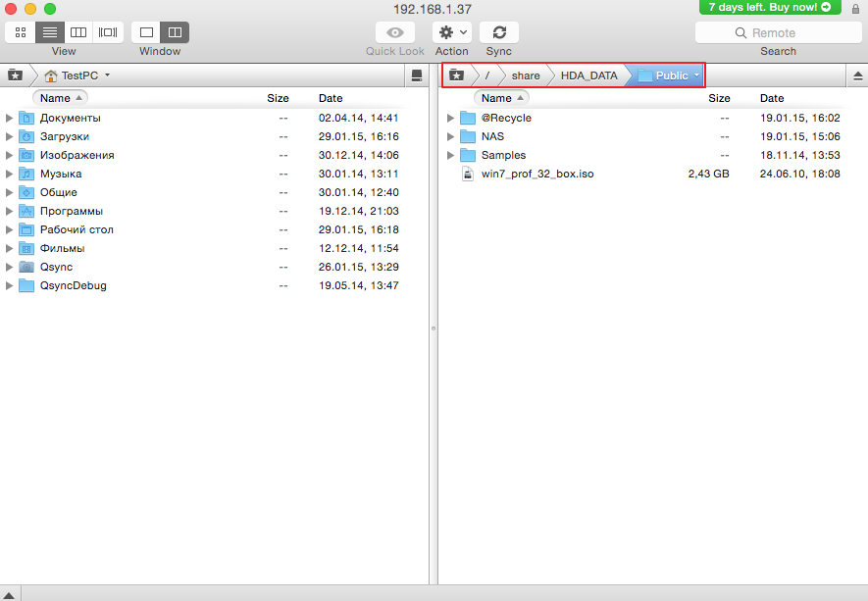
Task: Expand the Загрузки folder
Action: [9, 136]
